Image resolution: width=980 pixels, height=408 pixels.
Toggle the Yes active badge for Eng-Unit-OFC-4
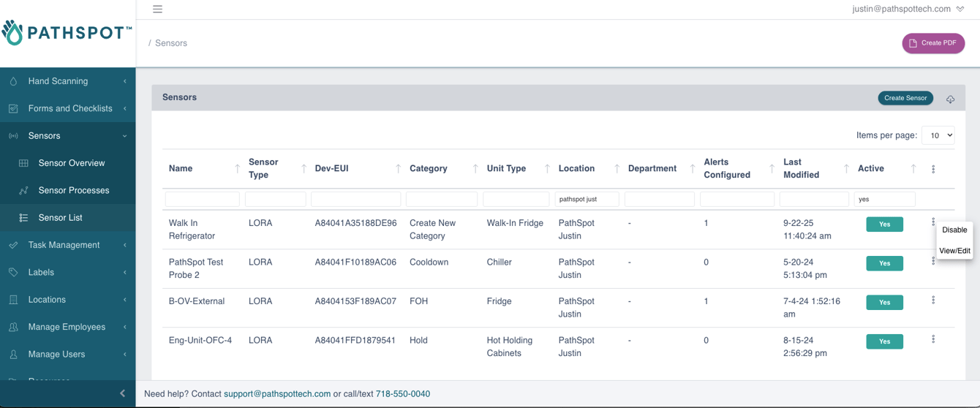pyautogui.click(x=884, y=341)
